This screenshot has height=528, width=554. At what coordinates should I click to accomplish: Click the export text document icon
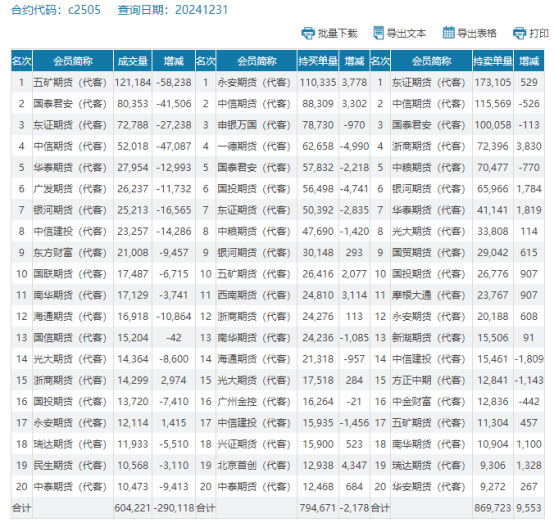click(x=378, y=33)
